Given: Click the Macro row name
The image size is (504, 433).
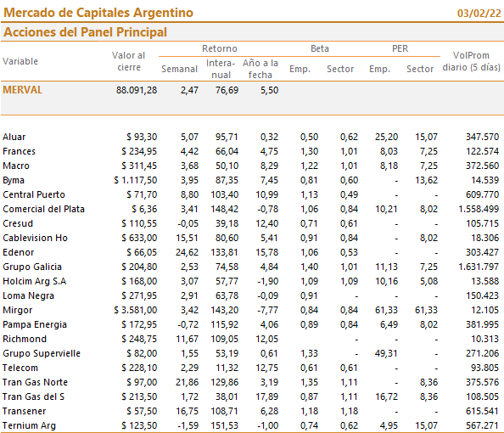Looking at the screenshot, I should pos(16,166).
